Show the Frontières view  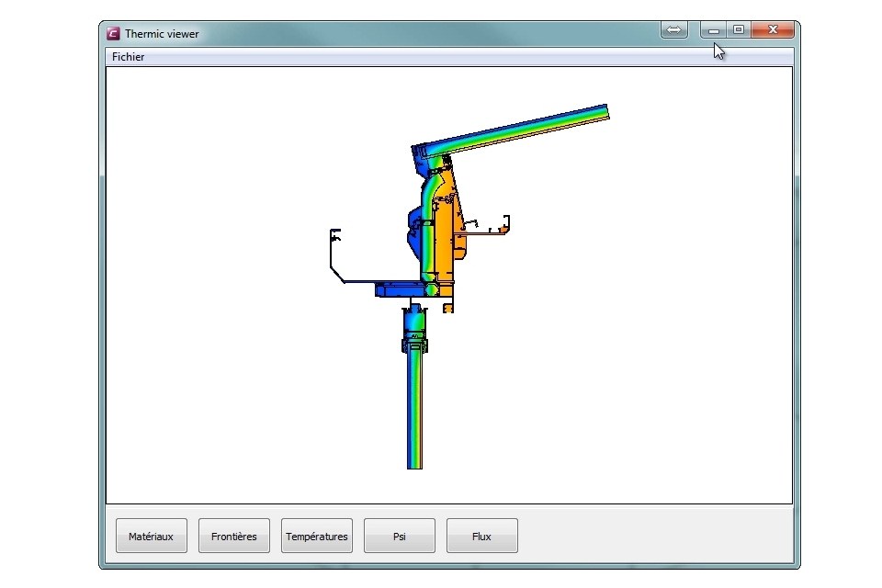[x=234, y=536]
